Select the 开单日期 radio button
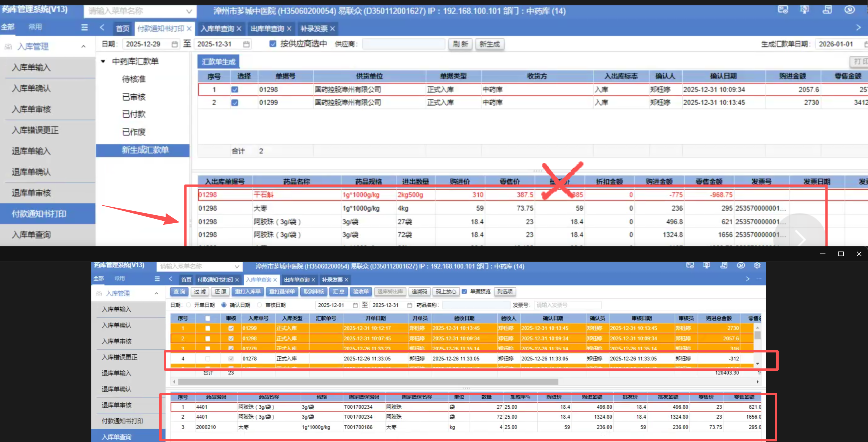The image size is (868, 442). pyautogui.click(x=188, y=305)
